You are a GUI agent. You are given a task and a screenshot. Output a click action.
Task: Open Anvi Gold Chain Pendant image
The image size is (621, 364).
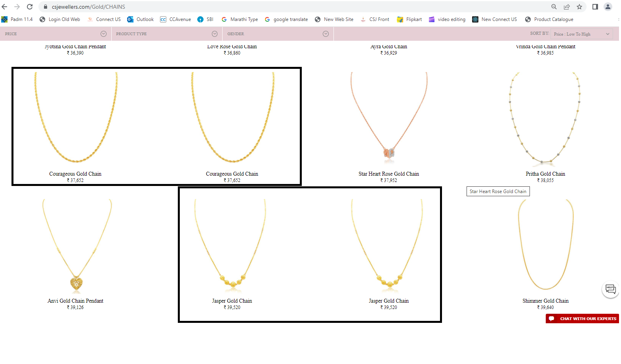coord(76,245)
